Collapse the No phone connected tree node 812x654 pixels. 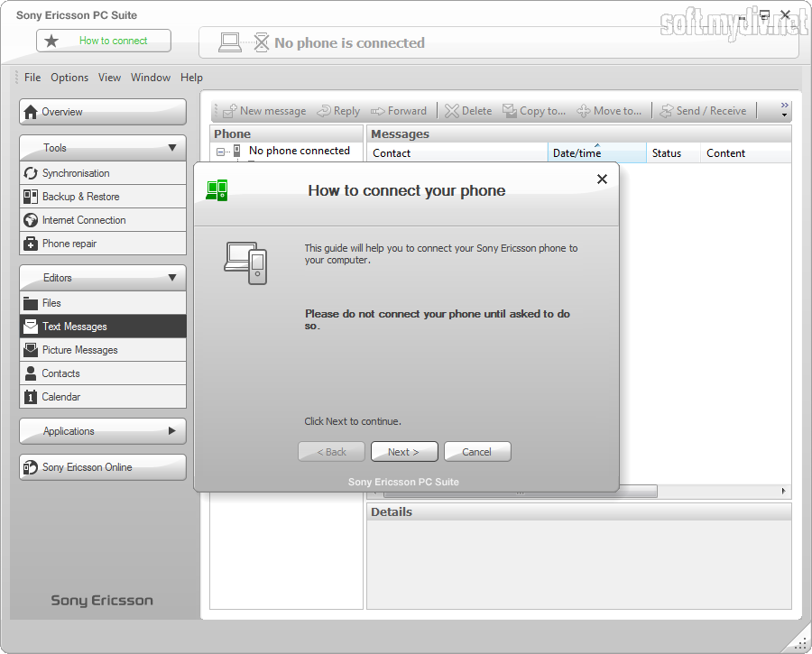click(x=221, y=152)
